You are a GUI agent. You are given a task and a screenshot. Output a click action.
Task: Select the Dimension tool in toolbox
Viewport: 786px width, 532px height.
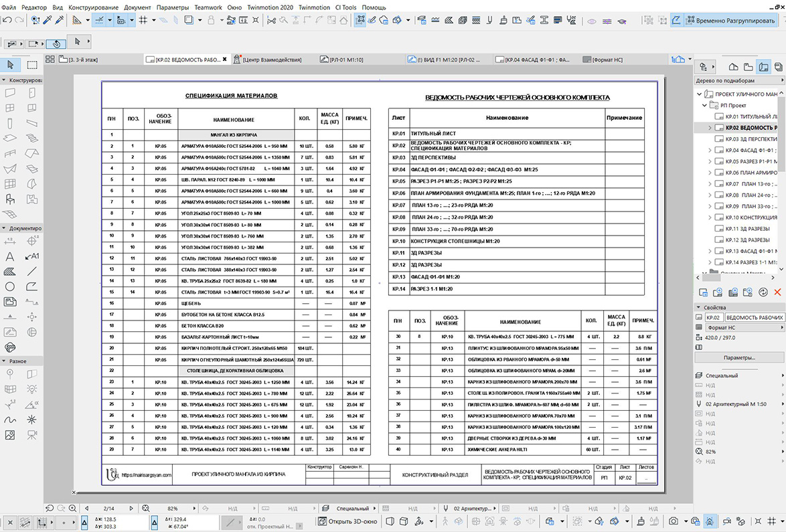[9, 242]
